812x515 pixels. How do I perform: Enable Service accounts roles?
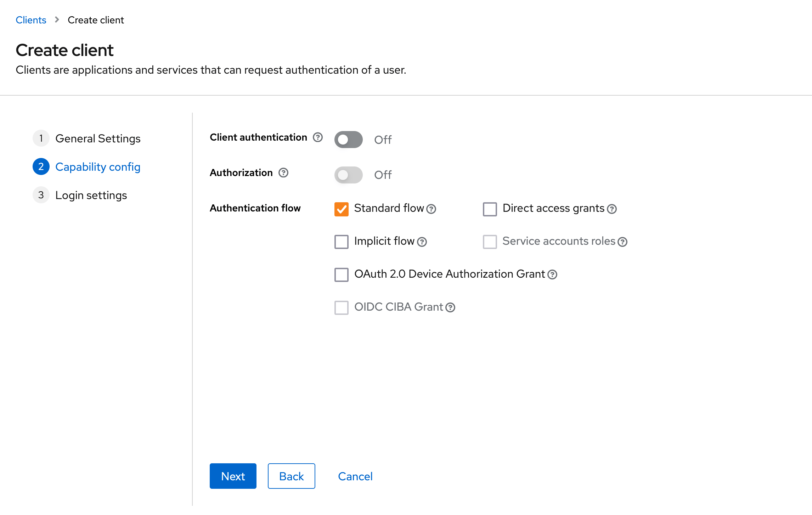(x=490, y=242)
